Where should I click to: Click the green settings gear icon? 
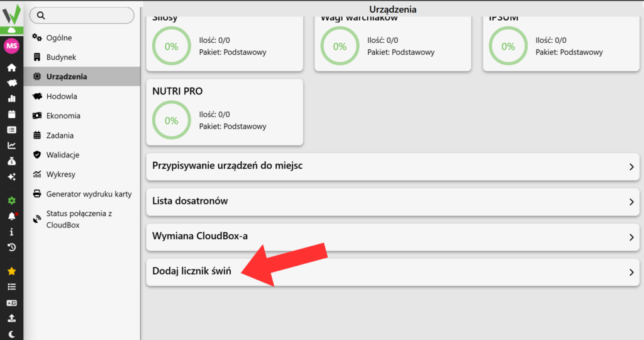(x=11, y=201)
